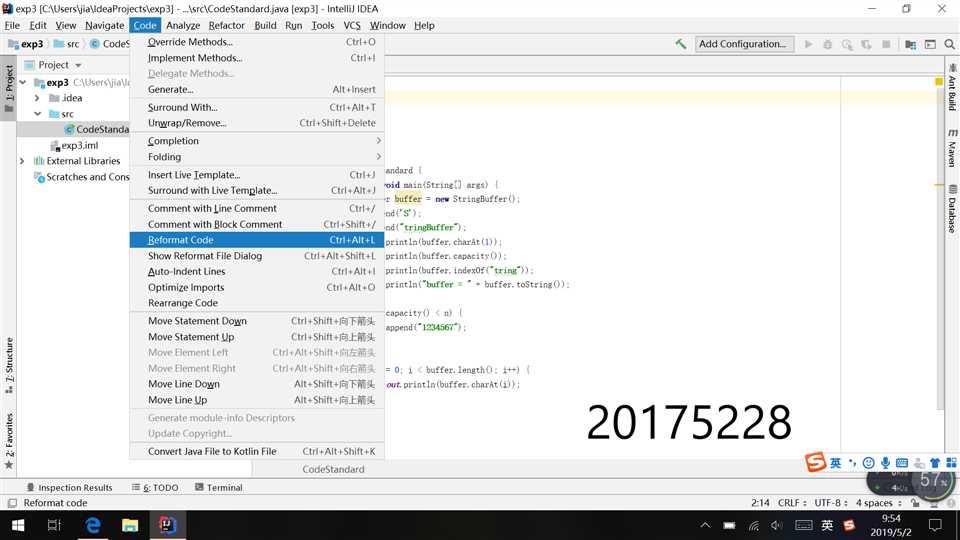Click the emoji face icon in Sogou toolbar
960x540 pixels.
868,463
